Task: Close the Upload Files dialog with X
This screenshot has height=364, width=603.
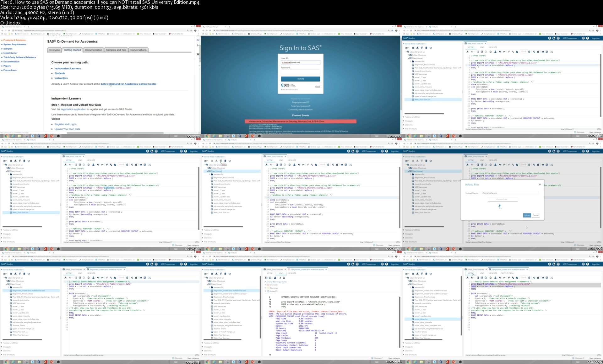Action: (x=540, y=185)
